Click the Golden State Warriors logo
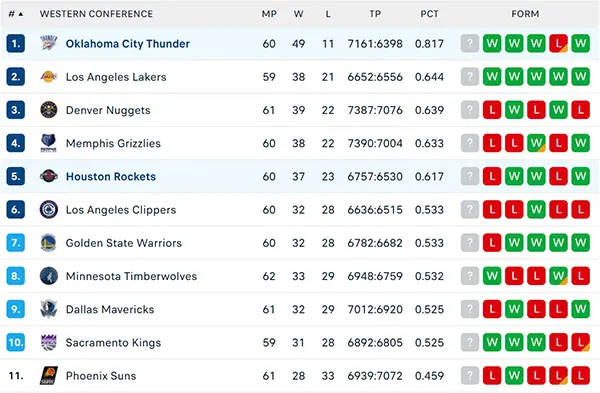 [49, 243]
